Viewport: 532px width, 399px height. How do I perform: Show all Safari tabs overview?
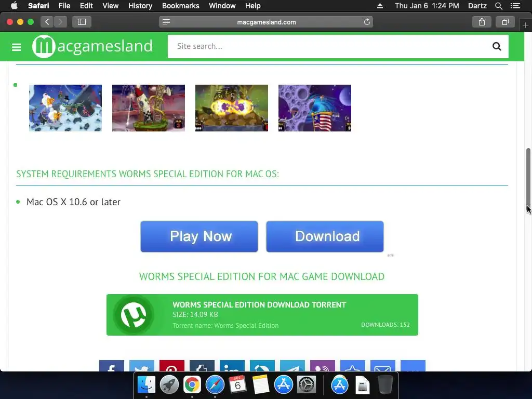pyautogui.click(x=505, y=22)
